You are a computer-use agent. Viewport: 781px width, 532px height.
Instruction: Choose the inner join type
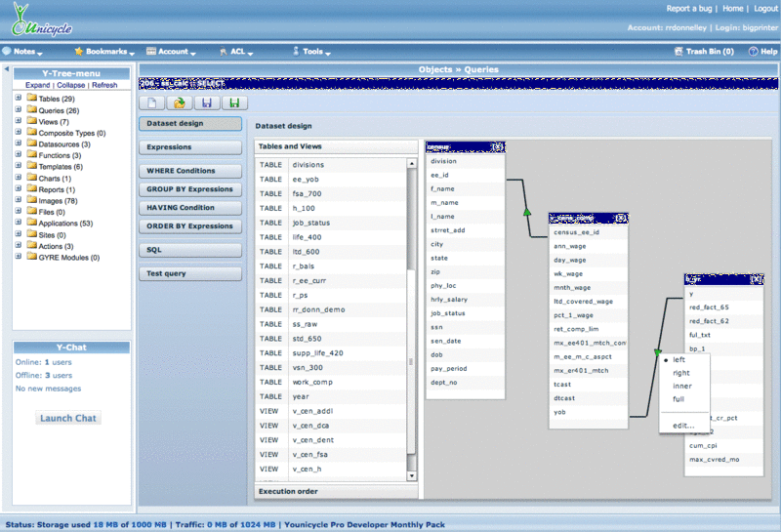point(681,386)
